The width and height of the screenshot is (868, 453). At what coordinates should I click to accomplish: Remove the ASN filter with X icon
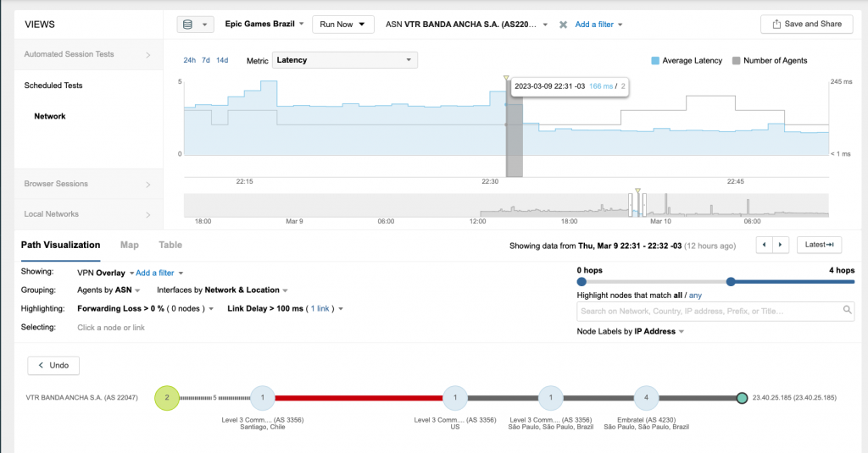point(563,25)
